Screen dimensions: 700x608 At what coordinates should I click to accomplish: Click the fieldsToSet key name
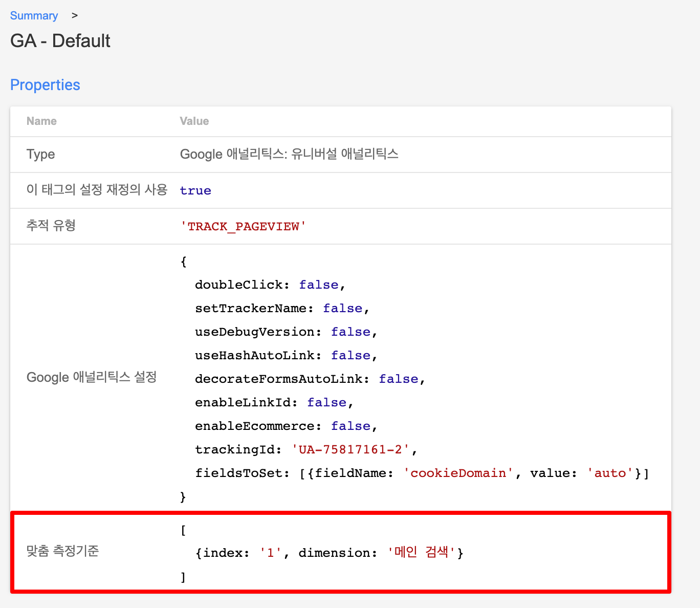(x=238, y=473)
